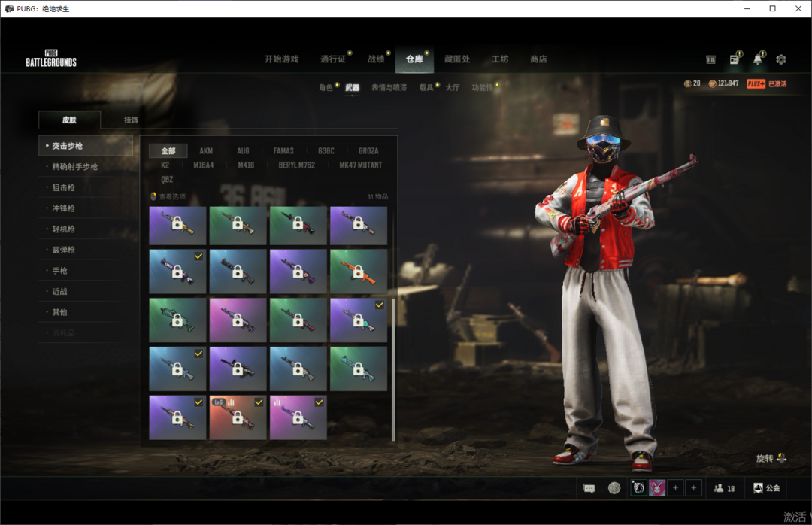812x525 pixels.
Task: Filter skins by AKM
Action: pyautogui.click(x=206, y=151)
